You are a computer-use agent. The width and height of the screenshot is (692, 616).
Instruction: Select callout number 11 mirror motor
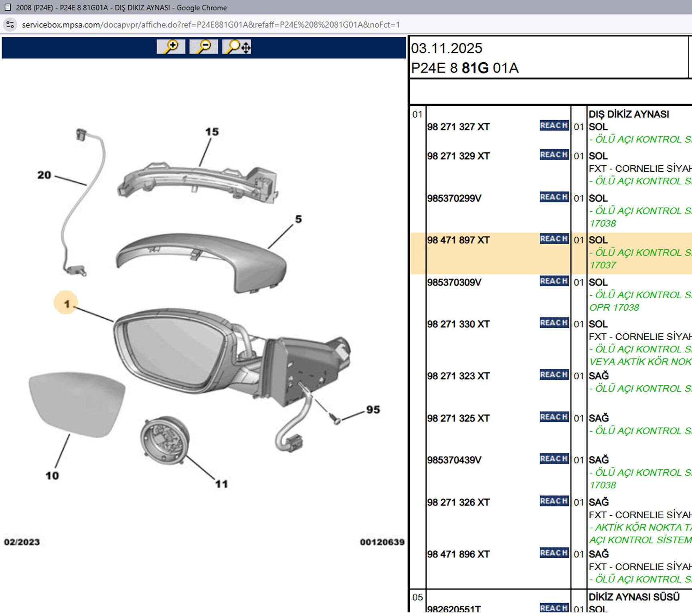coord(221,484)
